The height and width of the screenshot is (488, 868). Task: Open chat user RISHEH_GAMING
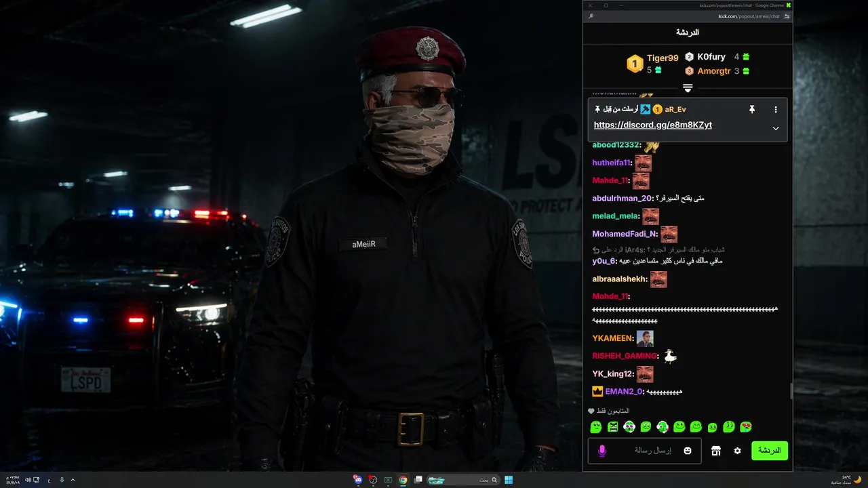pos(624,356)
